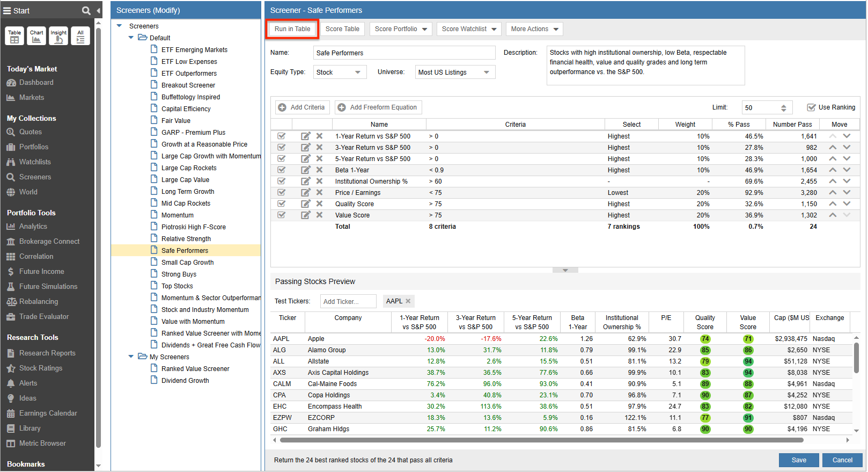Collapse the Screeners root node
Image resolution: width=868 pixels, height=472 pixels.
pos(120,26)
